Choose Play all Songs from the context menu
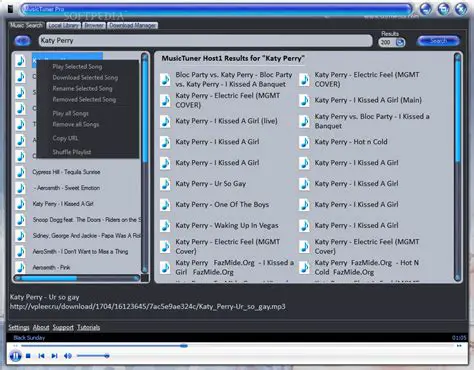Screen dimensions: 474x370 pyautogui.click(x=71, y=114)
